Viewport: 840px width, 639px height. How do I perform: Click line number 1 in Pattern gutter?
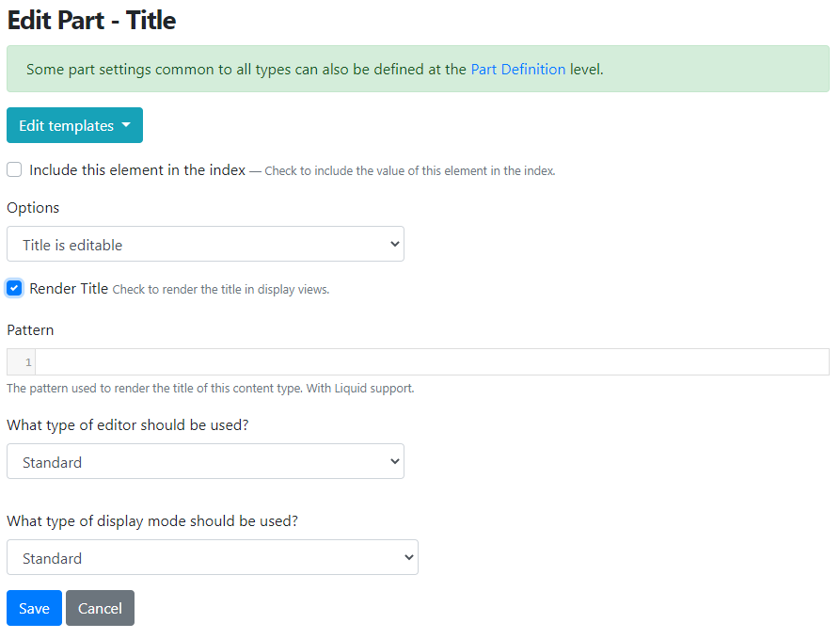(x=28, y=362)
